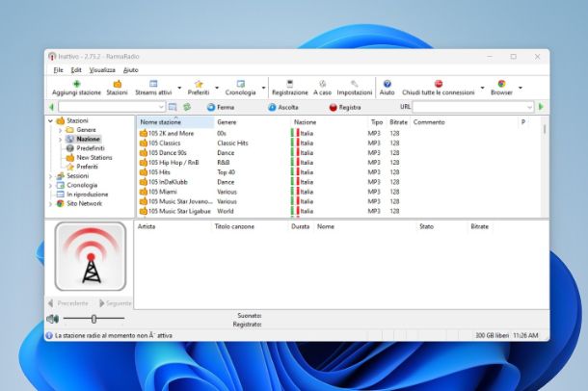588x391 pixels.
Task: Click the Precedente button
Action: 68,303
